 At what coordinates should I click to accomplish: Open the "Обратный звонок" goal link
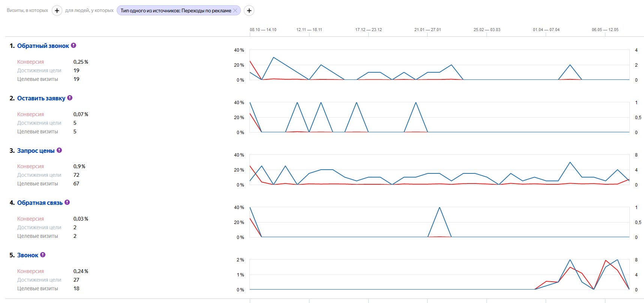[x=43, y=46]
